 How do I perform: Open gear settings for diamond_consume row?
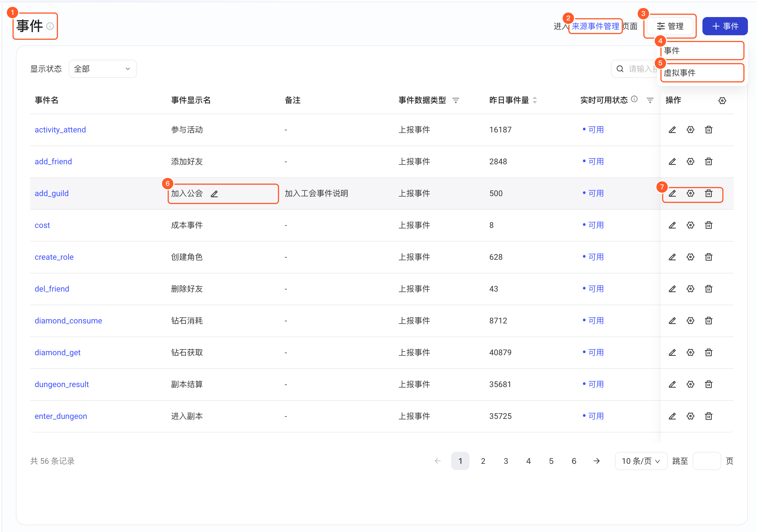click(x=690, y=321)
